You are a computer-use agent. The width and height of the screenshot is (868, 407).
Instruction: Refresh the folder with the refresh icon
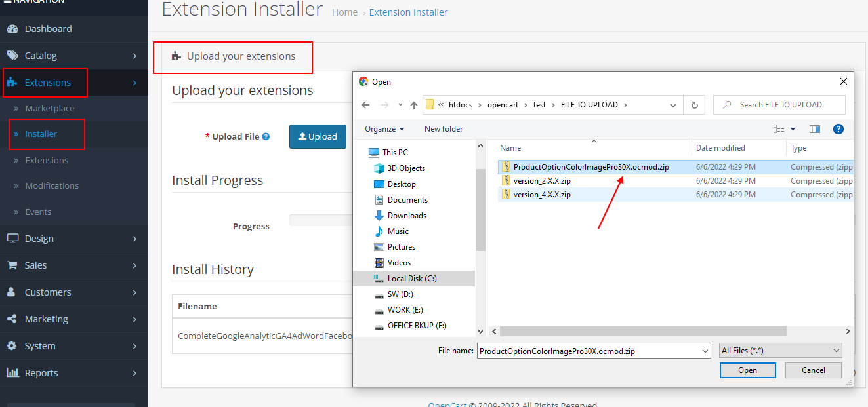(x=694, y=104)
